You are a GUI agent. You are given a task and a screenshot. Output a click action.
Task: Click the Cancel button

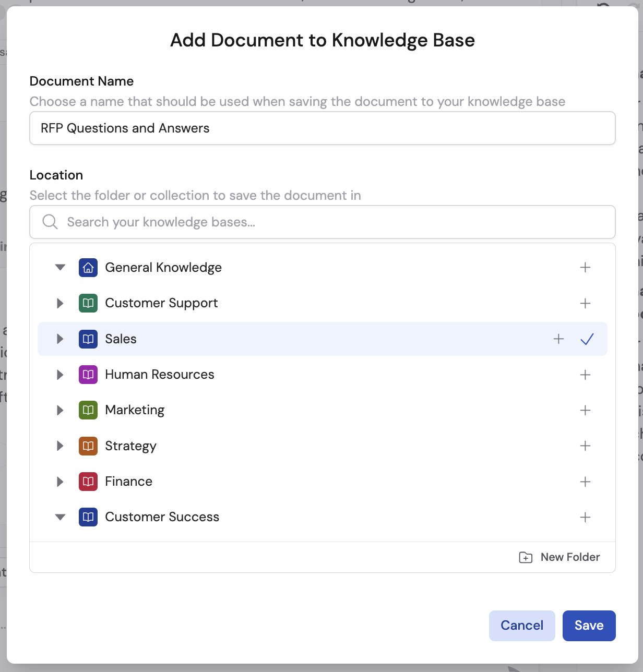point(521,626)
